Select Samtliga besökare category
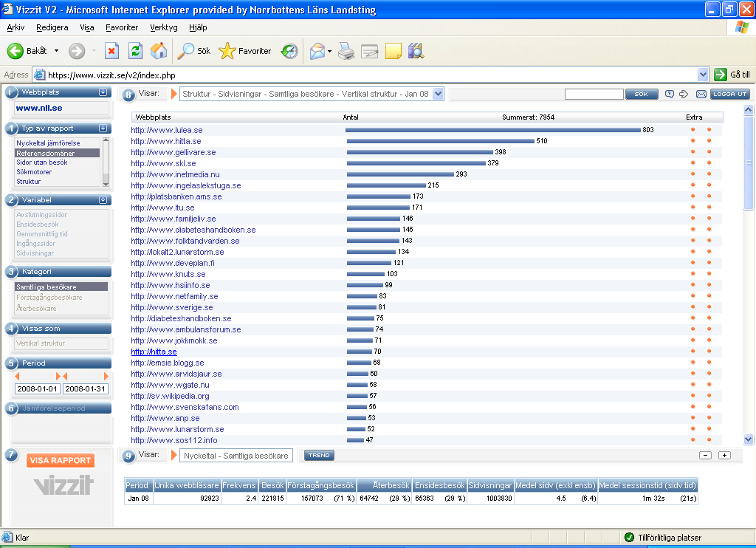This screenshot has height=548, width=756. tap(61, 287)
